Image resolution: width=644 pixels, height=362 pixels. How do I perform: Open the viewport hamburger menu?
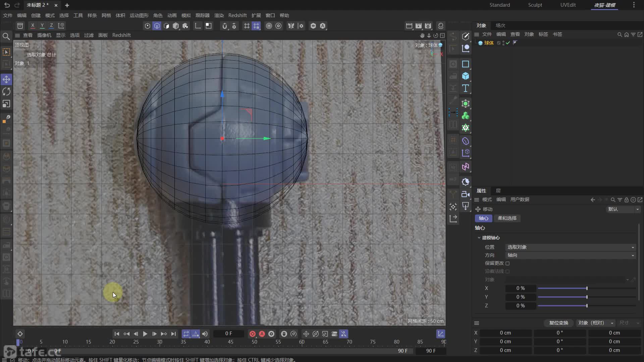[17, 35]
